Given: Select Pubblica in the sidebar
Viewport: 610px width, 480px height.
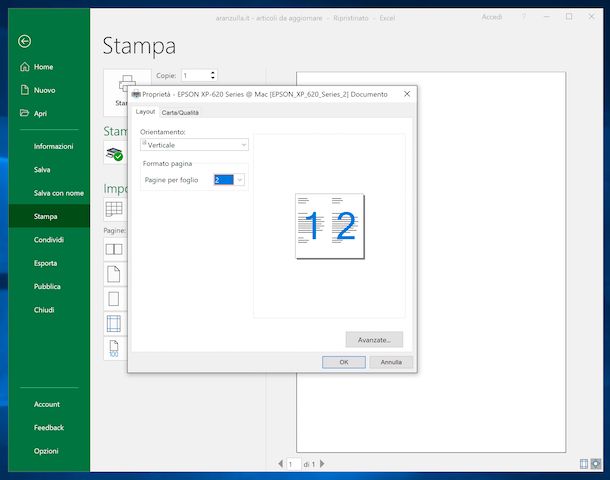Looking at the screenshot, I should 49,286.
